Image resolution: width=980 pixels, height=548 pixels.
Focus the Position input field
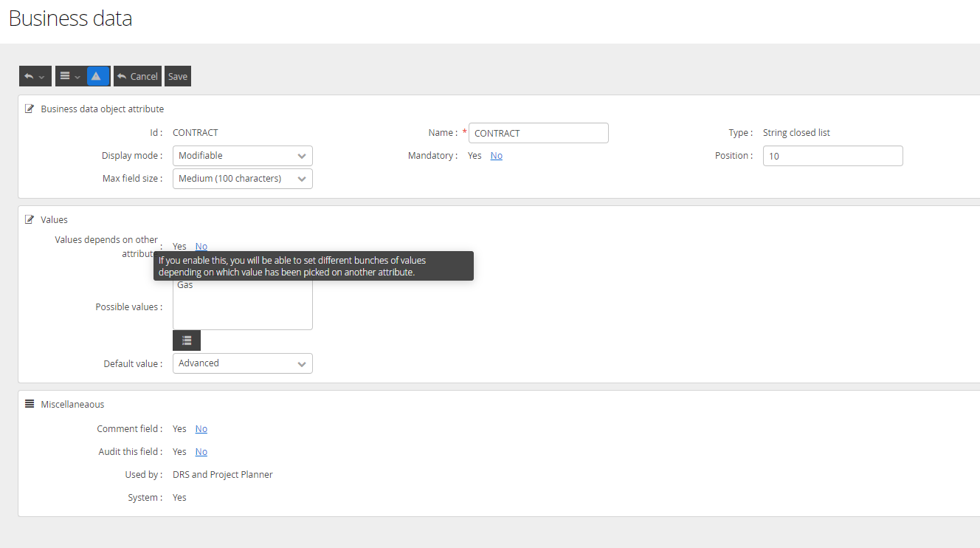click(x=832, y=156)
